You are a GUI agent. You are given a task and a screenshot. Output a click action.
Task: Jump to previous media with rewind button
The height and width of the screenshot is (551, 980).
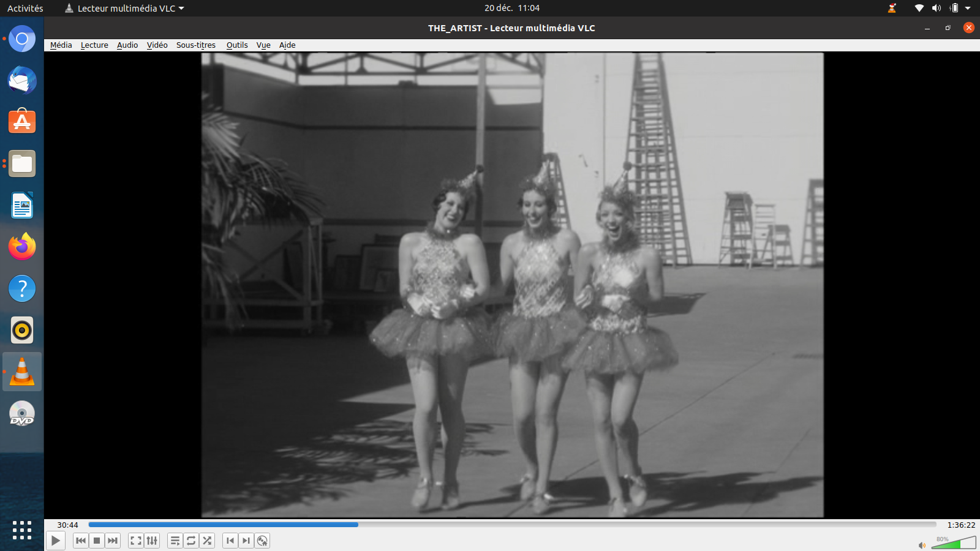coord(80,541)
